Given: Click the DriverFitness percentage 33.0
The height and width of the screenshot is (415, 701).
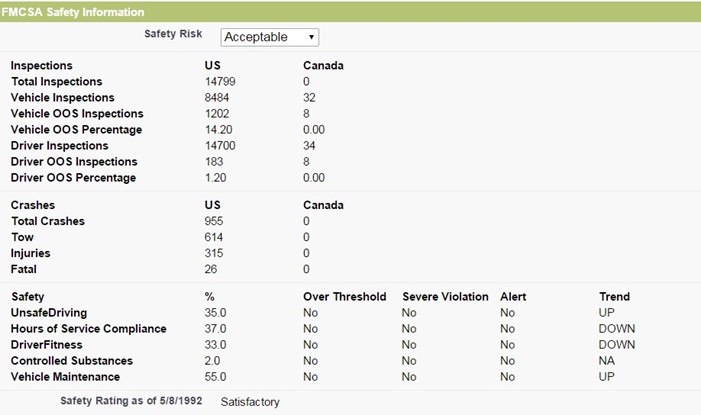Looking at the screenshot, I should (x=215, y=345).
